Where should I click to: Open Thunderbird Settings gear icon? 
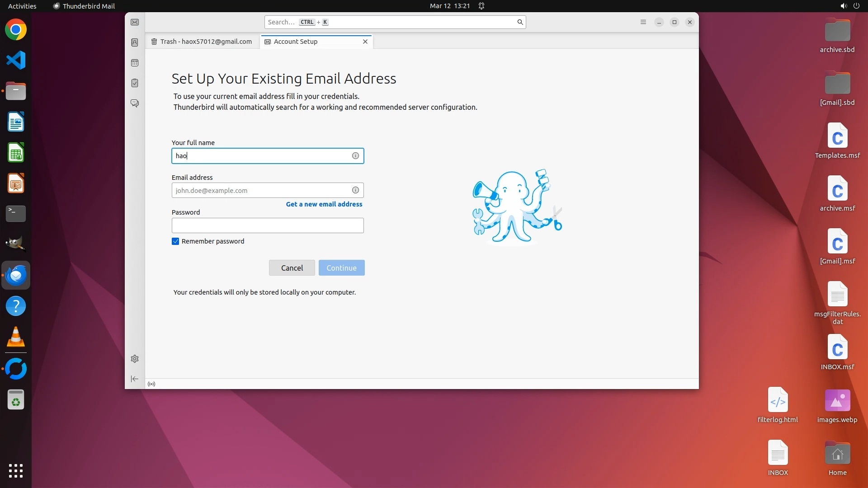(x=135, y=359)
